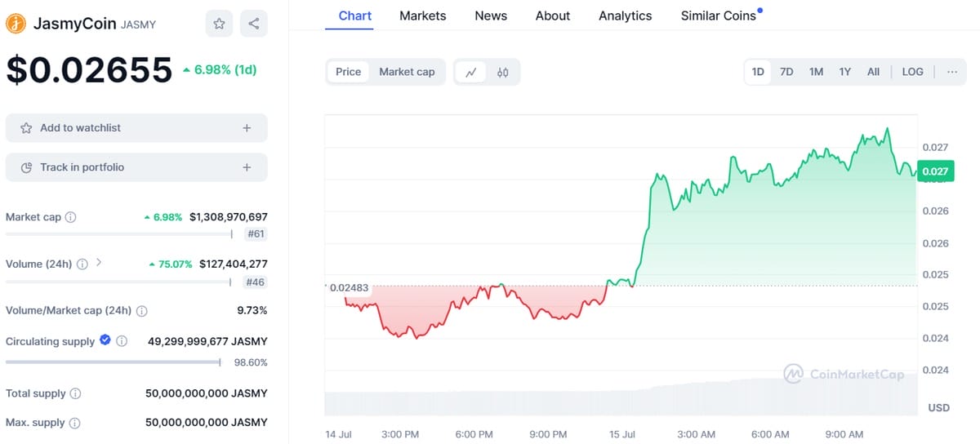
Task: Open Market cap info tooltip icon
Action: click(x=71, y=217)
